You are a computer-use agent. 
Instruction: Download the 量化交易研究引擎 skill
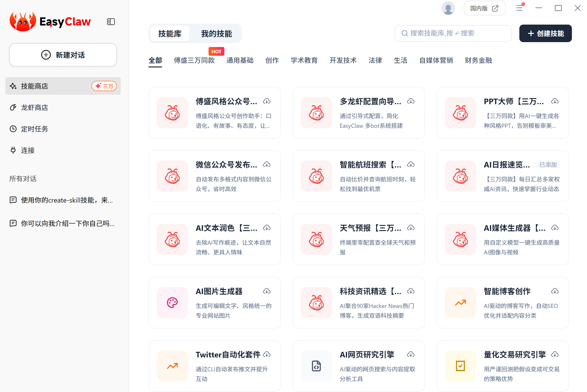[x=555, y=354]
